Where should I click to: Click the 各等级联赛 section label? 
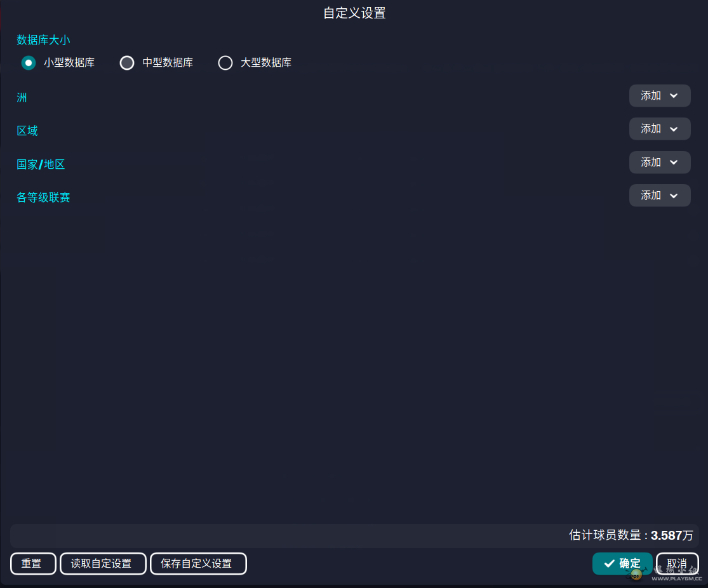coord(43,197)
